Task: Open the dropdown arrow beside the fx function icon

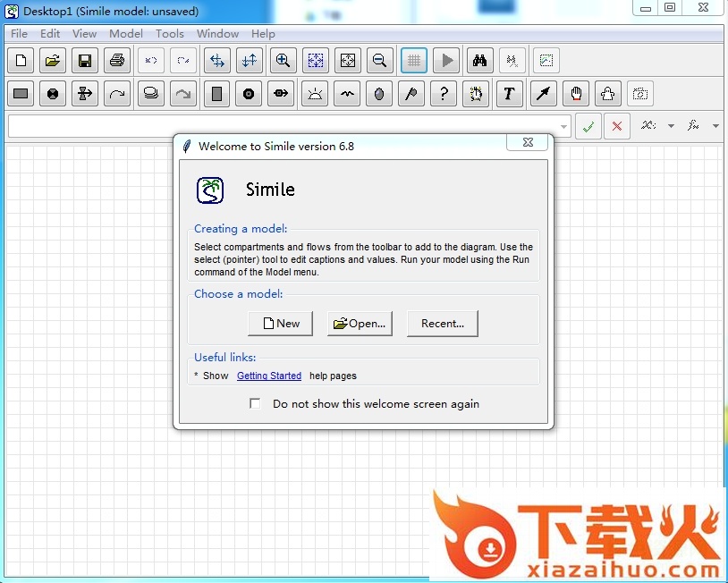Action: 715,126
